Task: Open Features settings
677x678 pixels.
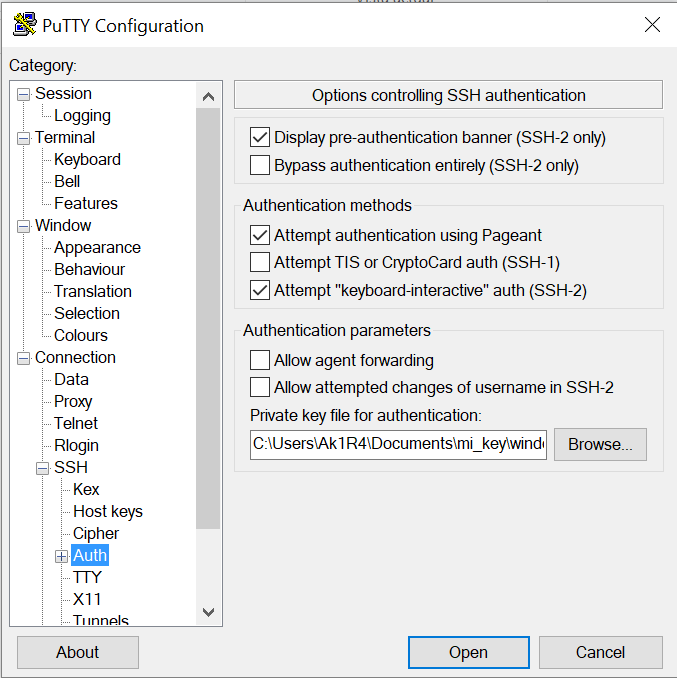Action: click(x=86, y=203)
